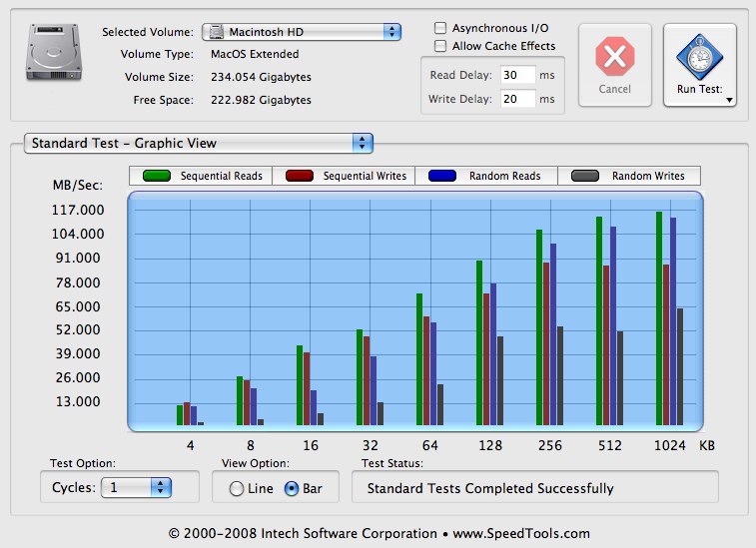Click the www.SpeedTools.com text in footer
The image size is (756, 548).
pos(521,534)
